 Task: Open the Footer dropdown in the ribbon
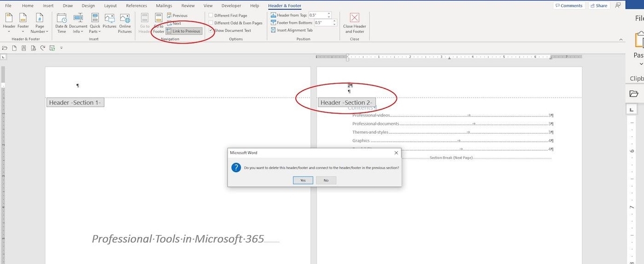click(23, 23)
